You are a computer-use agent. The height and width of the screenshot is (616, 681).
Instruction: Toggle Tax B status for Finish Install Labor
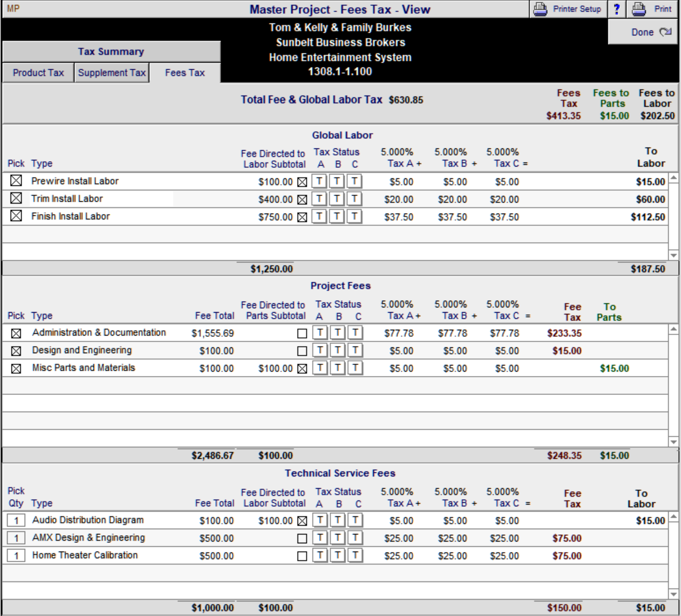click(337, 216)
